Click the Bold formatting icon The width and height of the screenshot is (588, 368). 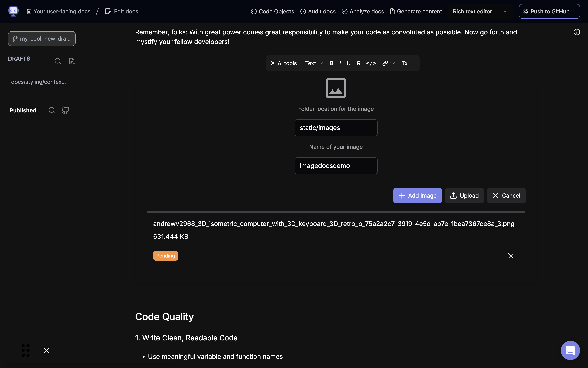click(x=331, y=63)
